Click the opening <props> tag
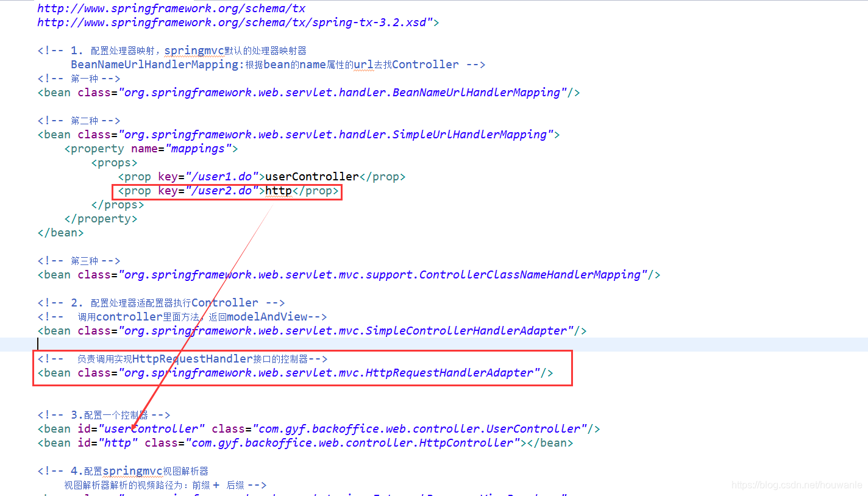Viewport: 868px width, 496px height. coord(114,163)
